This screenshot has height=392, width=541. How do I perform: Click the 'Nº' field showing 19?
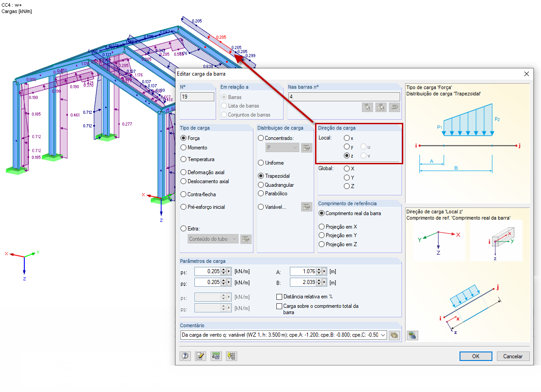click(197, 96)
